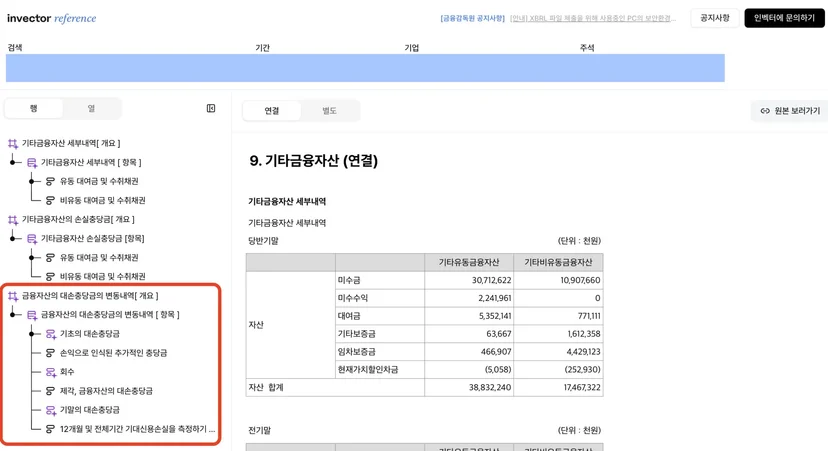Click the icon beside 제각, 금융자산의 대손충당금
Image resolution: width=828 pixels, height=451 pixels.
click(50, 391)
